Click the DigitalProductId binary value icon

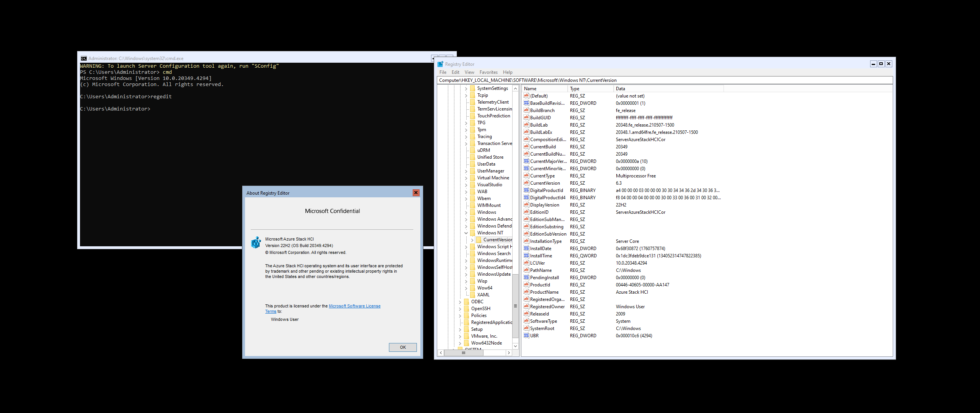pos(526,190)
